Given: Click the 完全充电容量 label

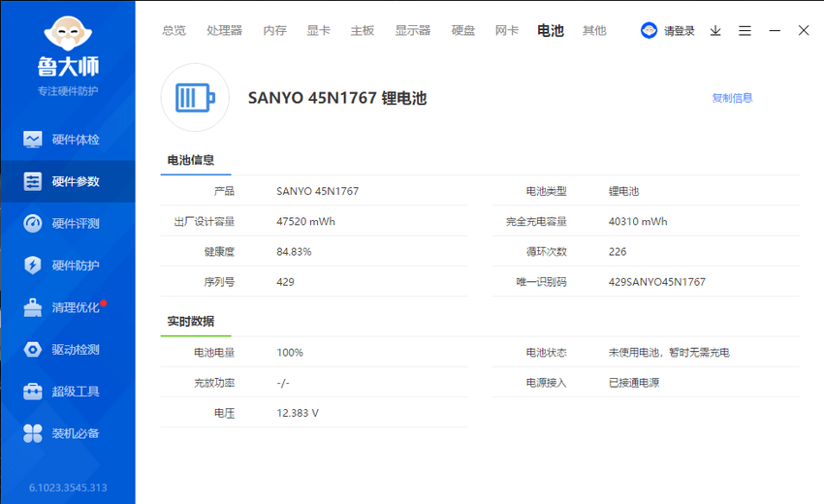Looking at the screenshot, I should click(536, 221).
